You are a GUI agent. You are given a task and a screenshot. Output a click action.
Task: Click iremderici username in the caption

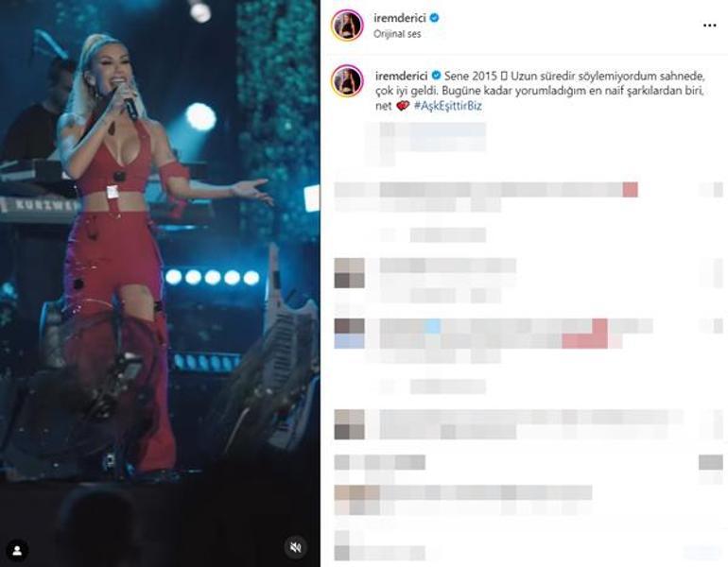coord(402,76)
